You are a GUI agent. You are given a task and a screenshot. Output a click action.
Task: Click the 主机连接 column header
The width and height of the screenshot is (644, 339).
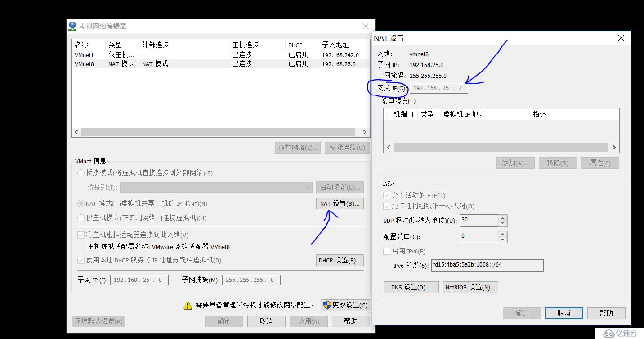257,45
